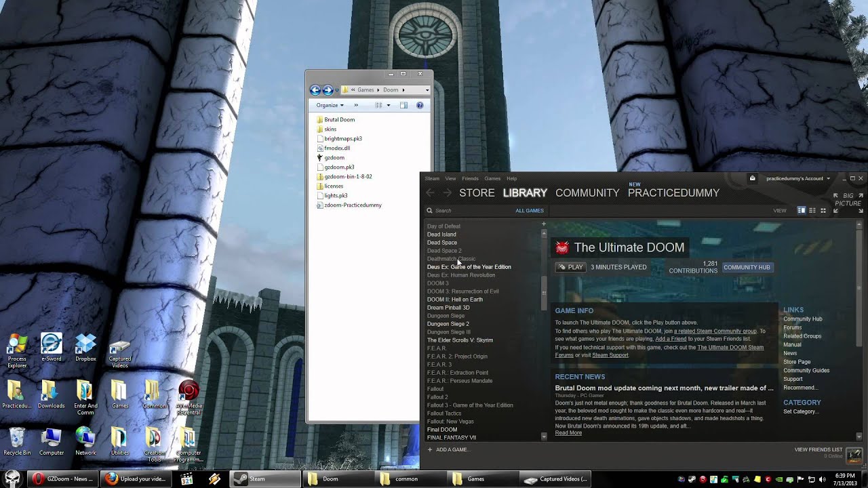
Task: Open the Steam Support link
Action: 610,355
